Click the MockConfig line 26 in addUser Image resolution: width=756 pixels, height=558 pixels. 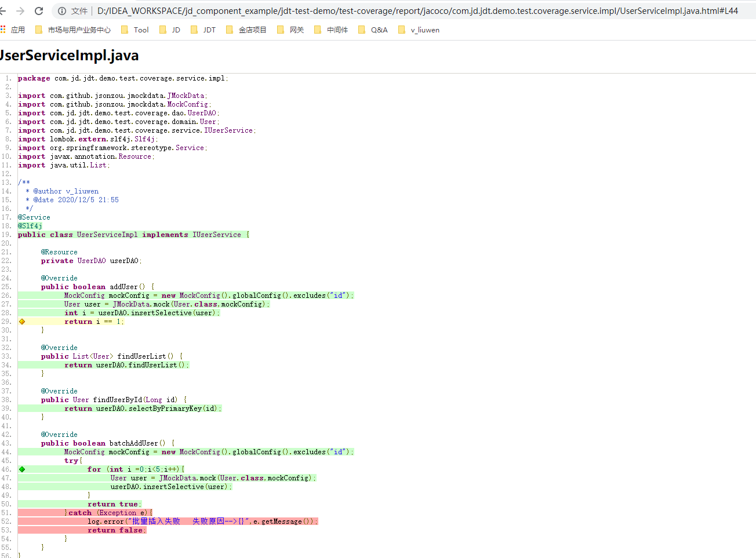pos(209,296)
